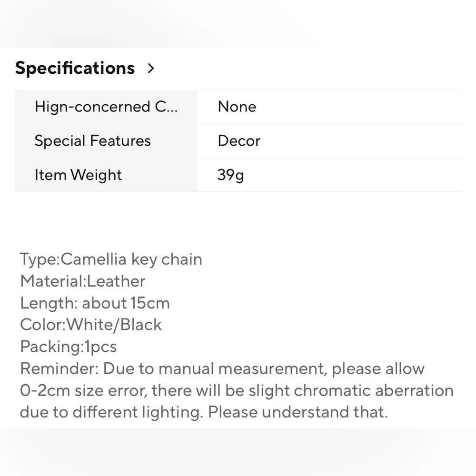The width and height of the screenshot is (476, 476).
Task: Select the Item Weight row label
Action: (78, 175)
